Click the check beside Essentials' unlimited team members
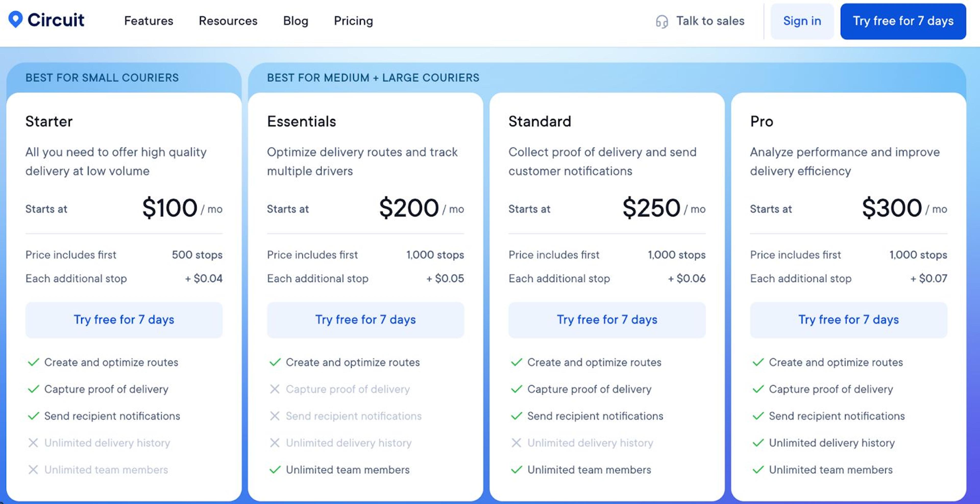The height and width of the screenshot is (504, 980). (275, 470)
